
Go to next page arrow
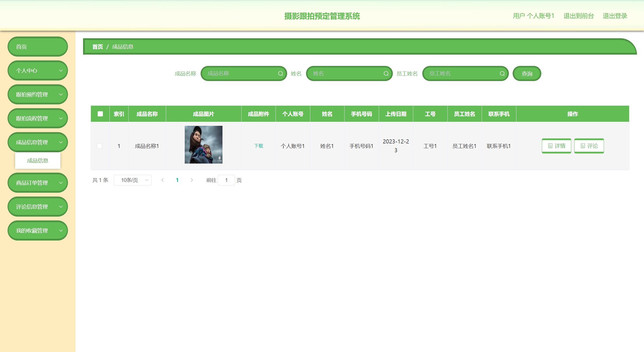tap(192, 180)
